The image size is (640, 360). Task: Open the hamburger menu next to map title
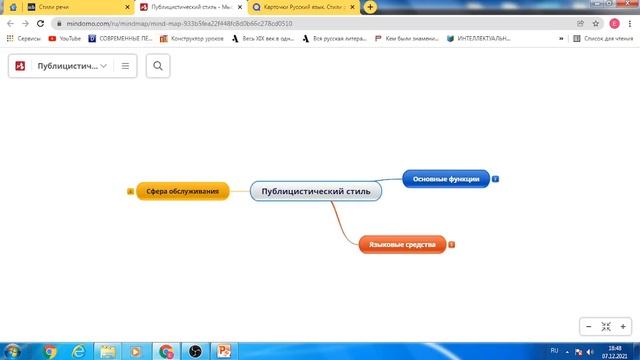coord(125,66)
